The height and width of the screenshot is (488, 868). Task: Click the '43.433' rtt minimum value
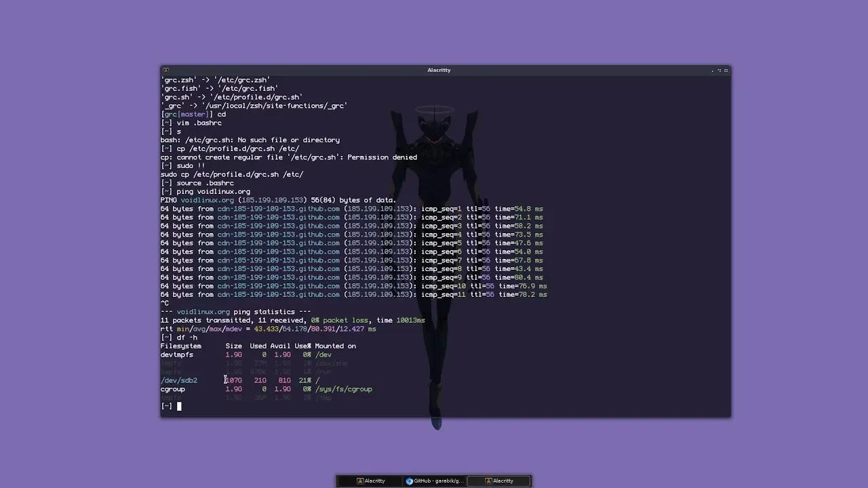click(267, 329)
